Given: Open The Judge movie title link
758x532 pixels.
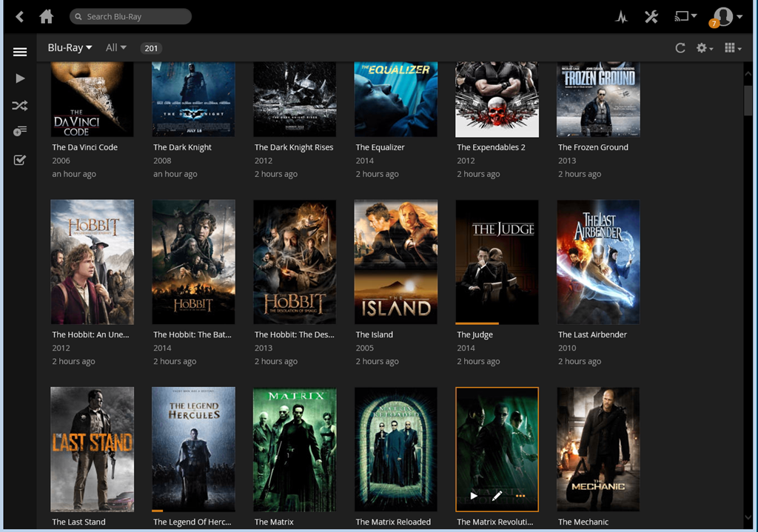Looking at the screenshot, I should pos(474,334).
